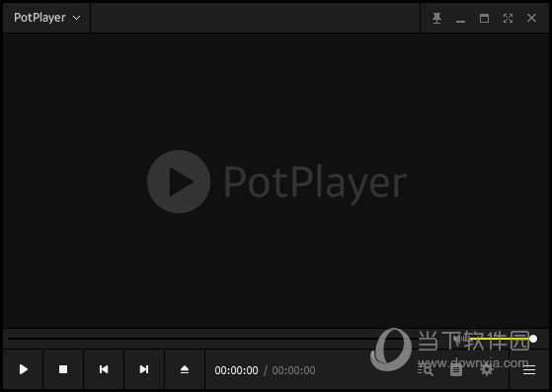Open the chapter/bookmark list icon

pyautogui.click(x=456, y=370)
